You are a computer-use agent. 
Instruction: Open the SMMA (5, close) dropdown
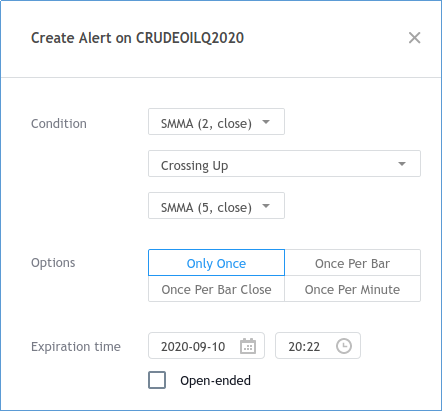[216, 206]
